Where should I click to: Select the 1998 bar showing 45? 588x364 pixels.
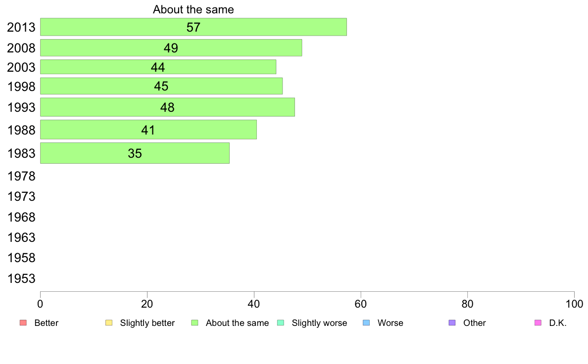click(161, 86)
